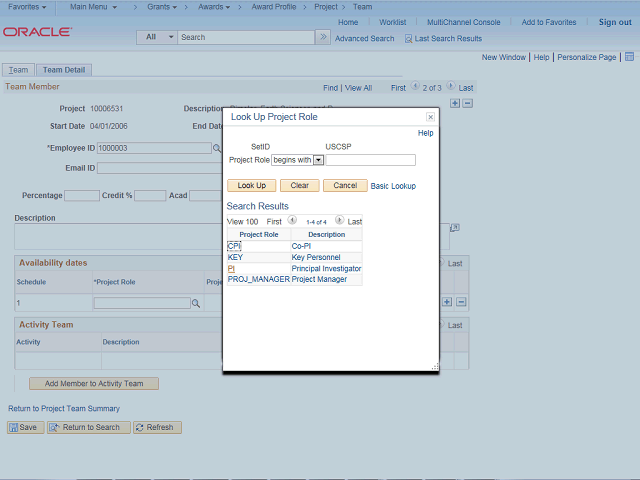Switch to Basic Lookup
640x480 pixels.
pyautogui.click(x=393, y=186)
